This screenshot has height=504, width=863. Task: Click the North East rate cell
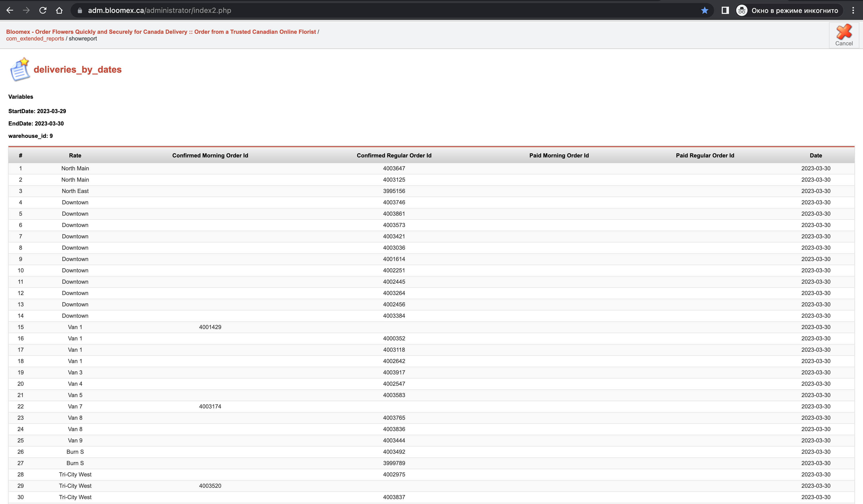pyautogui.click(x=75, y=191)
